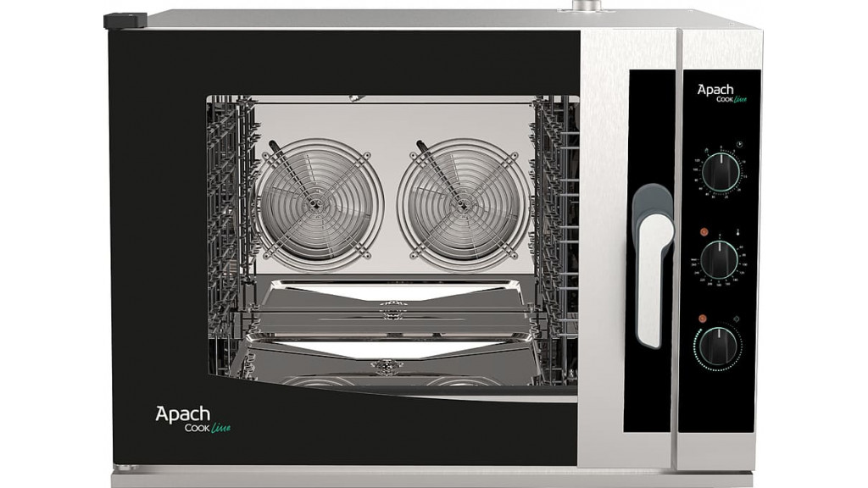Image resolution: width=868 pixels, height=488 pixels.
Task: Click the right tray rack rails
Action: click(554, 212)
